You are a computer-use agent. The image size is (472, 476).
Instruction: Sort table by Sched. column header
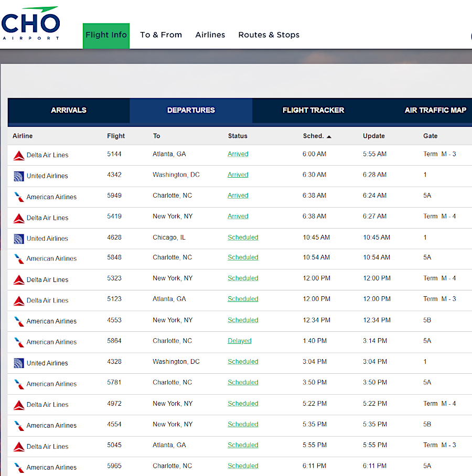313,136
